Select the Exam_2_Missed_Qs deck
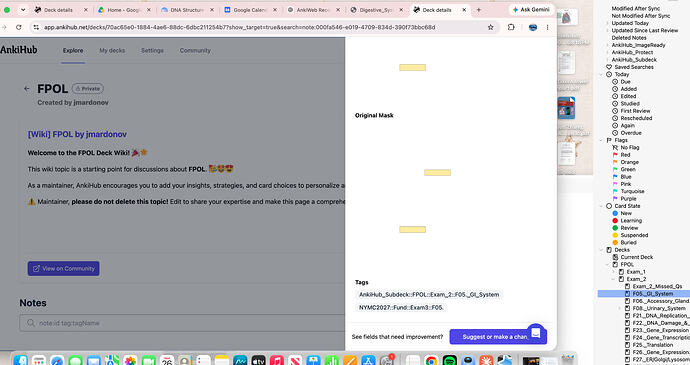This screenshot has height=365, width=690. [657, 287]
